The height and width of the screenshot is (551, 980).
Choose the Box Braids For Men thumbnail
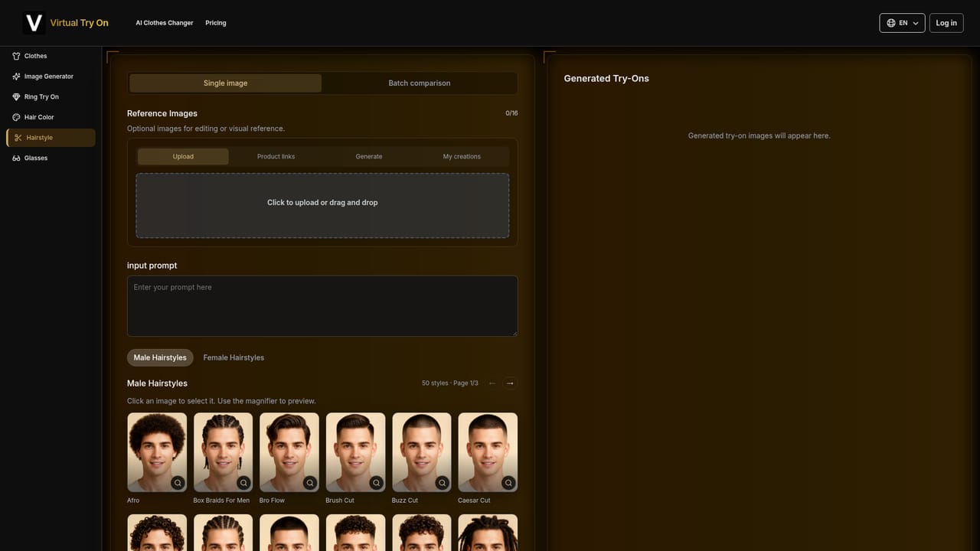[x=223, y=452]
